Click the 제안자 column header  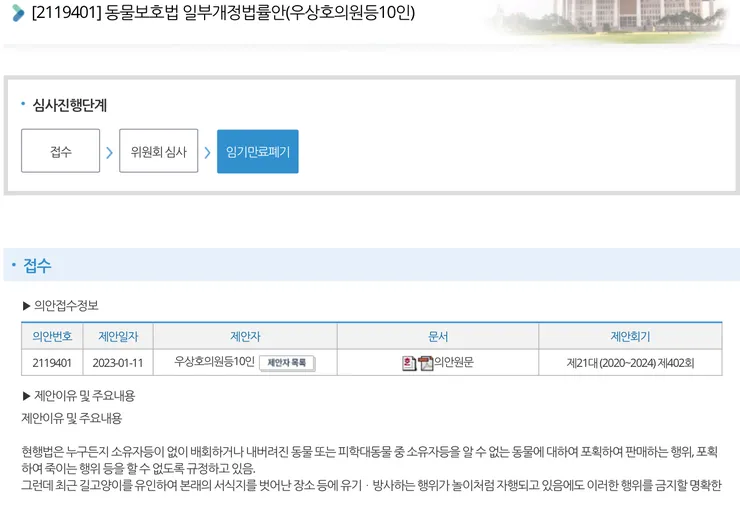tap(245, 336)
